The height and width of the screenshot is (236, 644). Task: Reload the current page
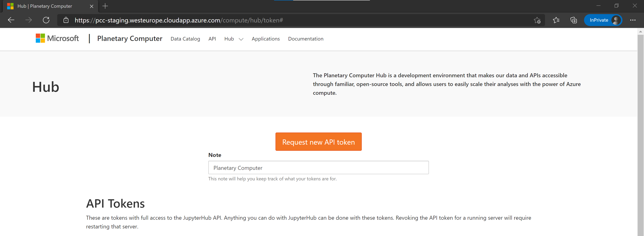pyautogui.click(x=46, y=20)
